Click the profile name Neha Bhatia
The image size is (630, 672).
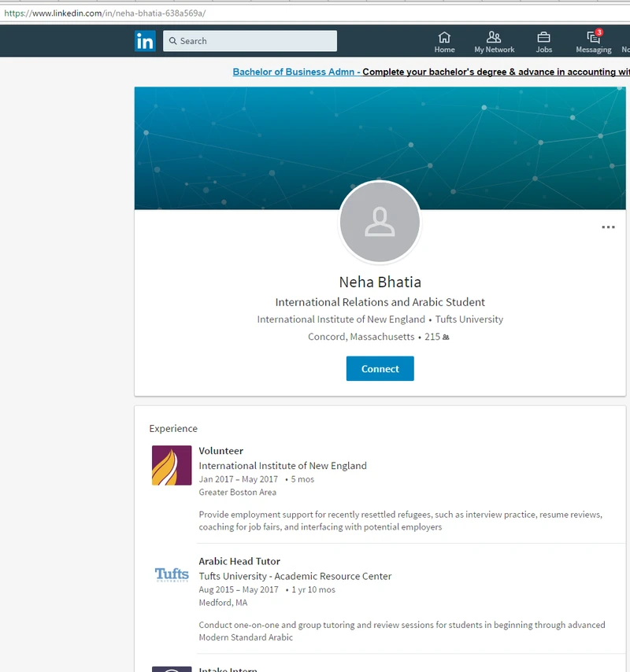coord(380,282)
